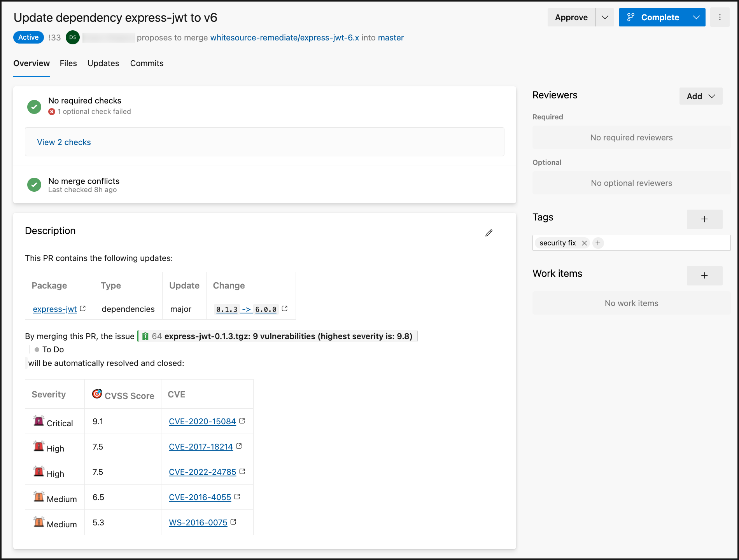This screenshot has width=739, height=560.
Task: Add a work item with plus button
Action: 704,276
